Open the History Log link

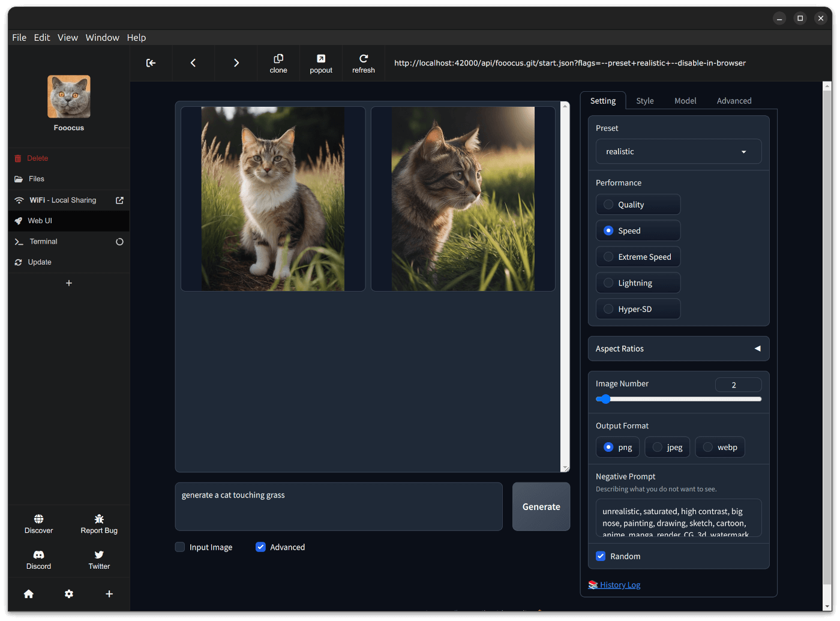pos(620,584)
